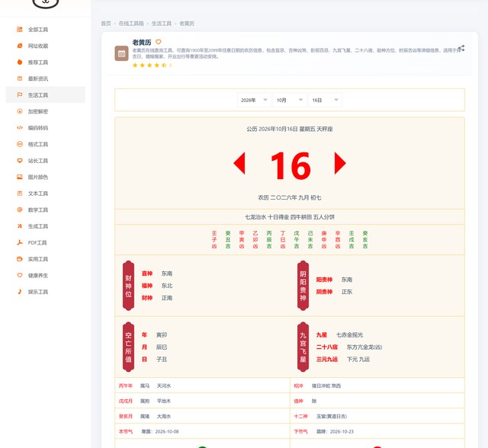Viewport: 488px width, 448px height.
Task: Click the 在线工具箱 breadcrumb link
Action: click(x=131, y=24)
